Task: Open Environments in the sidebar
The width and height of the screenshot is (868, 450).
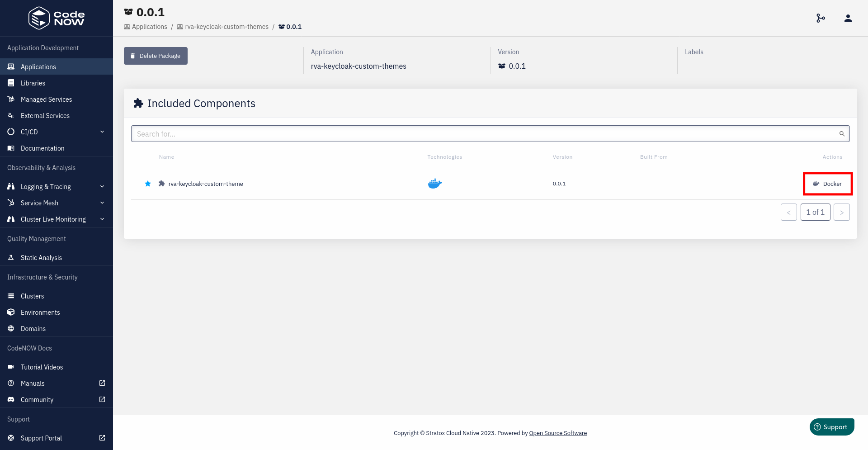Action: 57,312
